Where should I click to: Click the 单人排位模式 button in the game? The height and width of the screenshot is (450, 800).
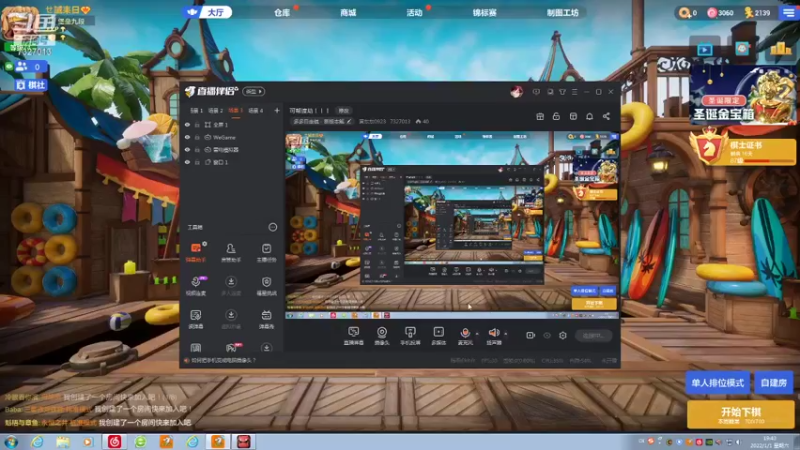point(717,383)
